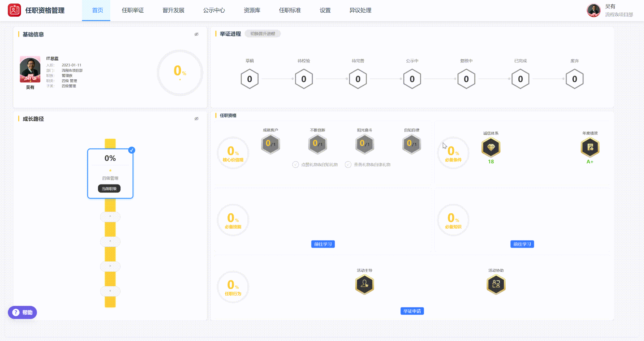Click the 活动协助 badge icon
The width and height of the screenshot is (644, 341).
[496, 284]
